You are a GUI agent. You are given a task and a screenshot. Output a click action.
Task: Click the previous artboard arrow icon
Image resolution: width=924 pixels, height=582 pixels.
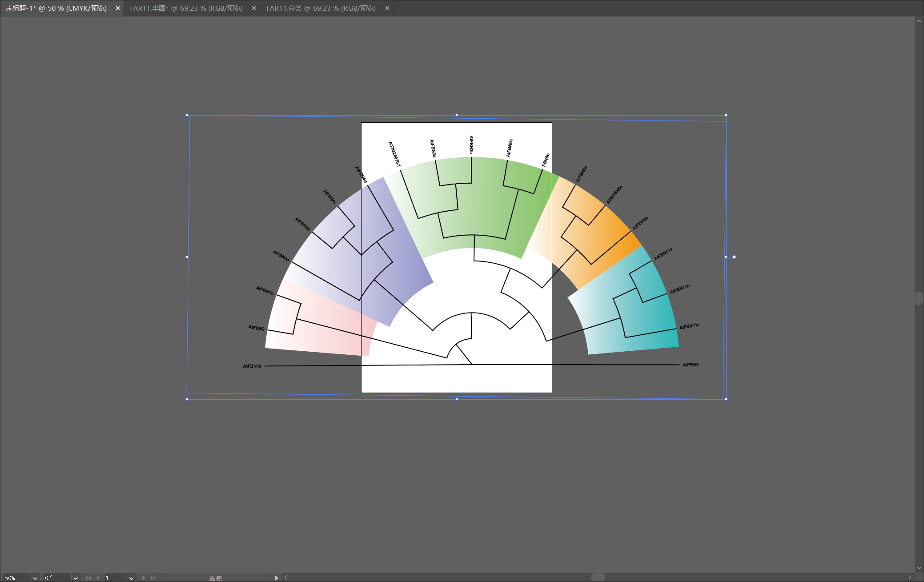click(x=98, y=578)
